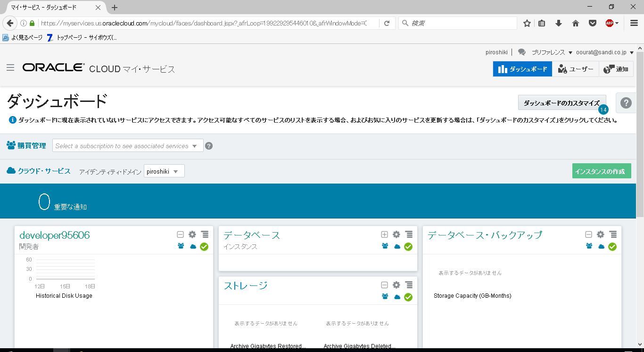Click green status check on データベース・バックアップ widget

point(612,247)
